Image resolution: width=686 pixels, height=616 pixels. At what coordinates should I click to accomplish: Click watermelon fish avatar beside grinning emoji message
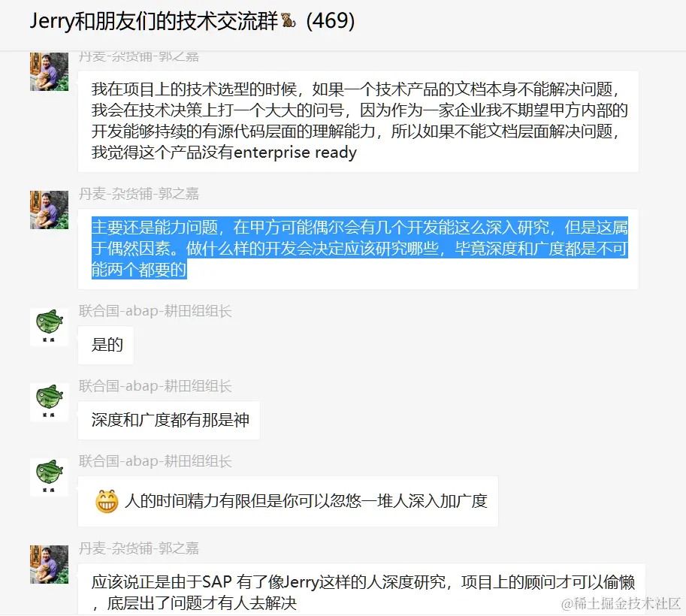[x=49, y=477]
